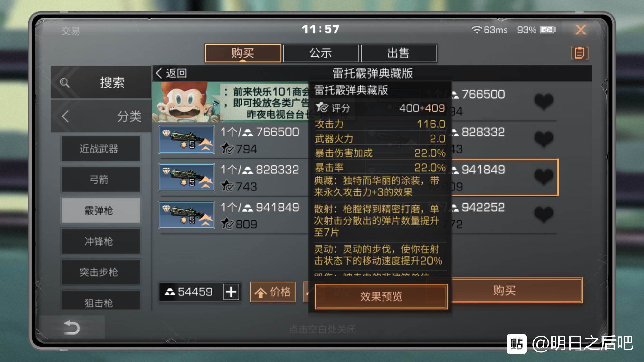Favorite the 942252 listing heart
This screenshot has width=644, height=362.
pos(544,215)
